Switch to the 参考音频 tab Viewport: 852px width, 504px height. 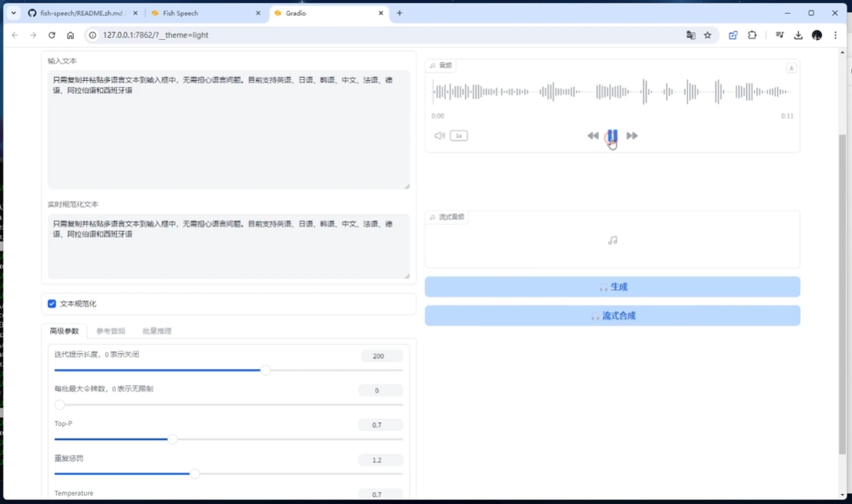(x=110, y=331)
